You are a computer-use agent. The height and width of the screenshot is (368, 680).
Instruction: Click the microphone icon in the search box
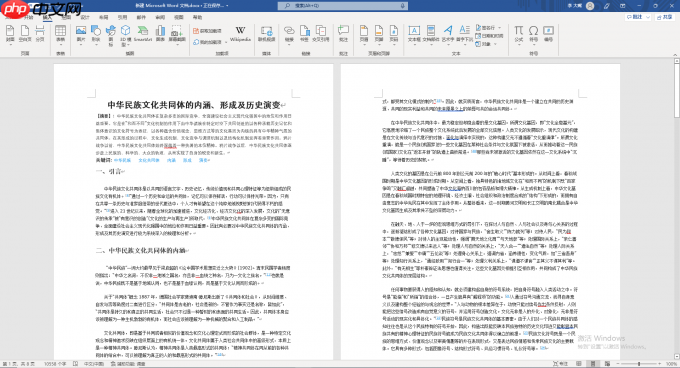pyautogui.click(x=402, y=6)
